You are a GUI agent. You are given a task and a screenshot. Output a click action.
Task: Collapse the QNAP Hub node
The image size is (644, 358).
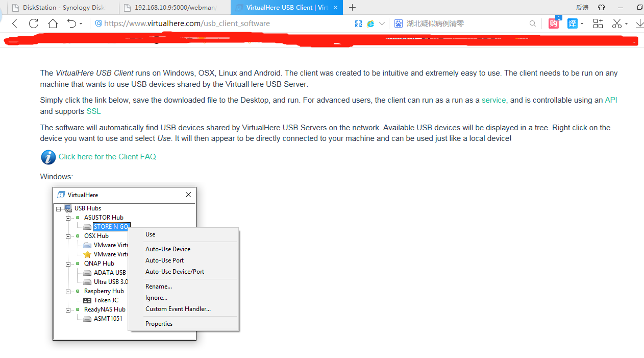(68, 264)
